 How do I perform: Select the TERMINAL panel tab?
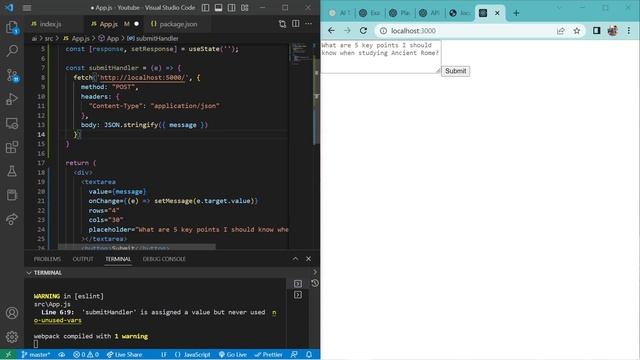(x=118, y=259)
